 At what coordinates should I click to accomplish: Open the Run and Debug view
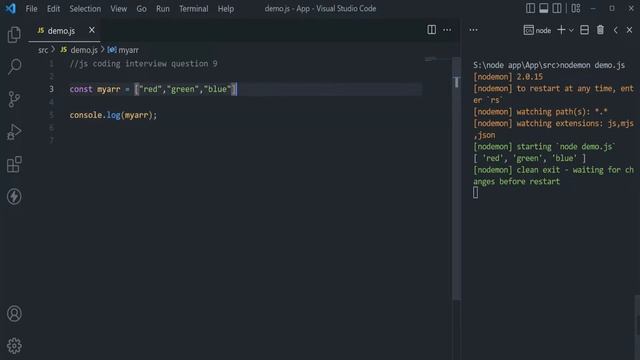click(14, 132)
